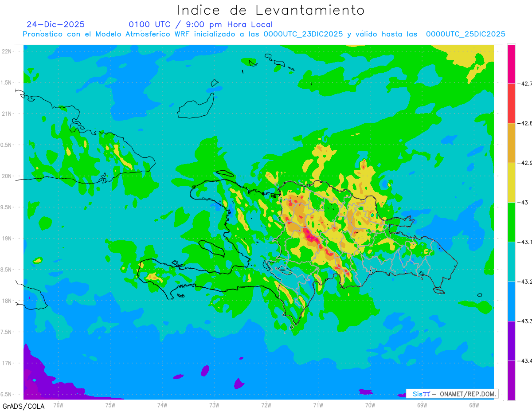
Task: Click the red legend color segment
Action: click(x=511, y=103)
